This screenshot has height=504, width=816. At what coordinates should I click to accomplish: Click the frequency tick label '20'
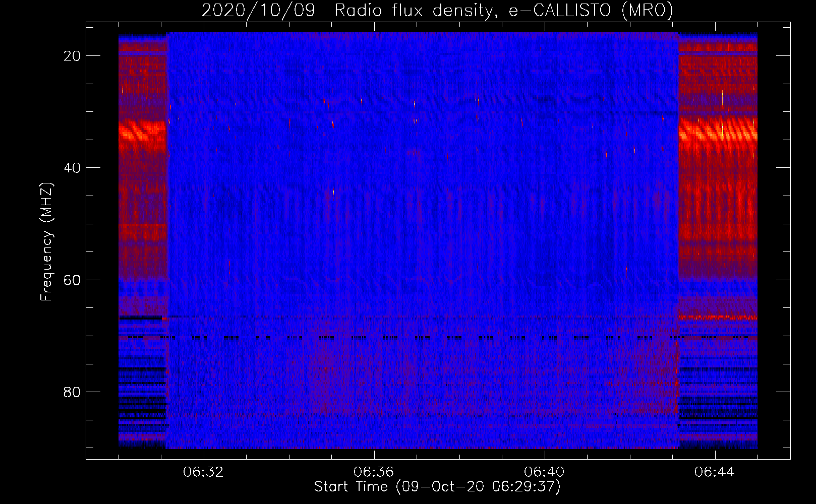(73, 56)
